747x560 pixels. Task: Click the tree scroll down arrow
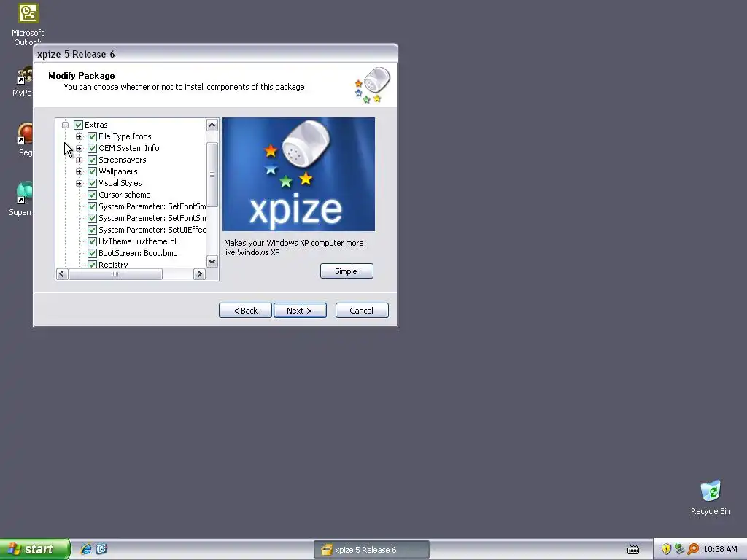pos(212,262)
